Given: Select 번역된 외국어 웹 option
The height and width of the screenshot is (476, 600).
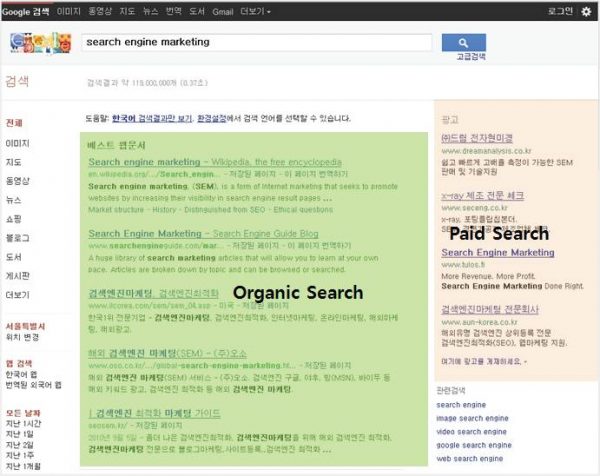Looking at the screenshot, I should click(33, 385).
